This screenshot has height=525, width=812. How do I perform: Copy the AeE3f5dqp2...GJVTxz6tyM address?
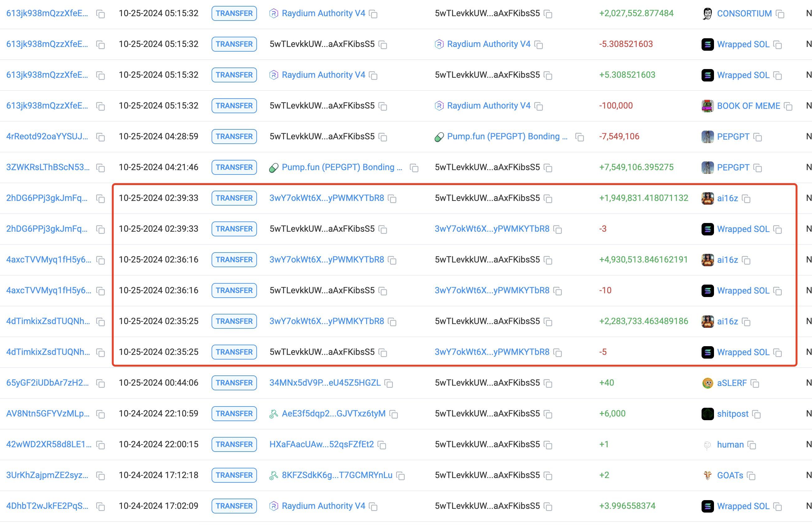394,414
